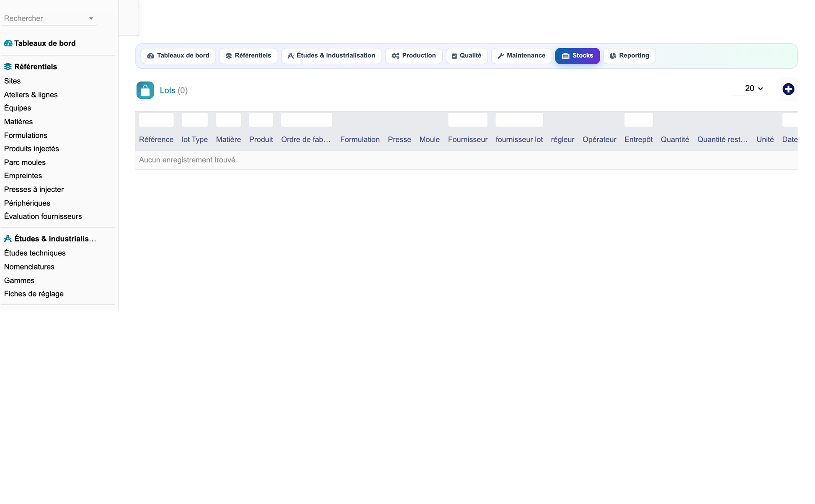Viewport: 815px width, 504px height.
Task: Click the Production gears icon
Action: pos(395,56)
